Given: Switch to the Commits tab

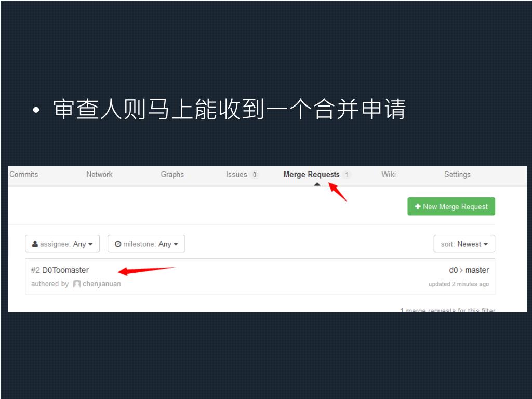Looking at the screenshot, I should 24,175.
